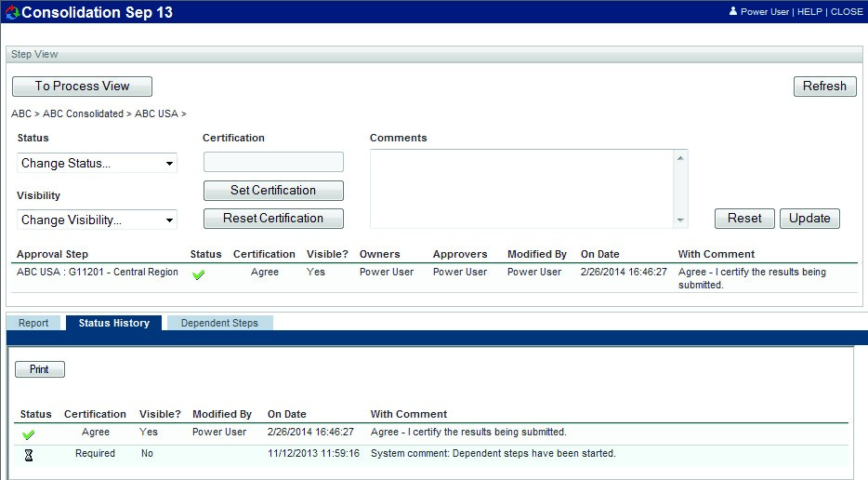Click into the Comments text area

point(521,189)
